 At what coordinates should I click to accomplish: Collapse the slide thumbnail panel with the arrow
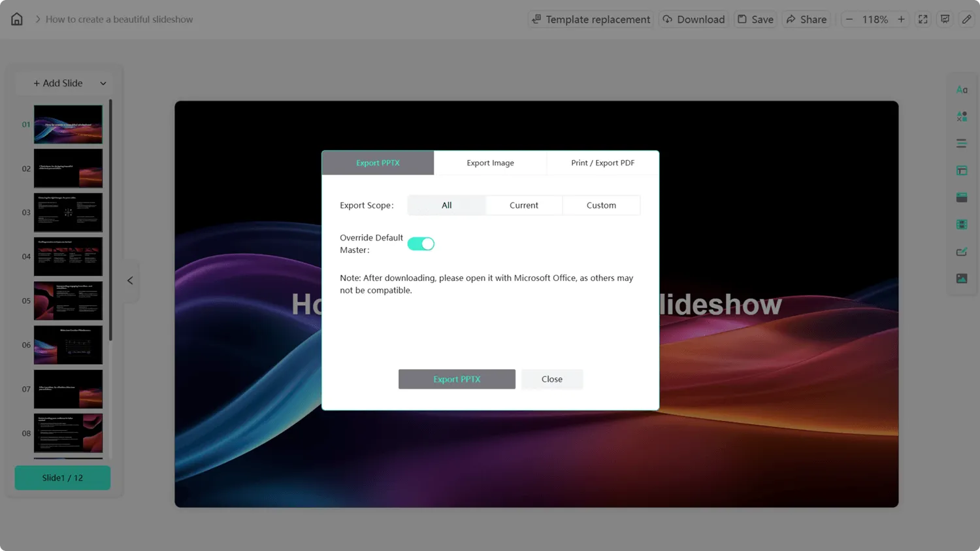click(130, 280)
